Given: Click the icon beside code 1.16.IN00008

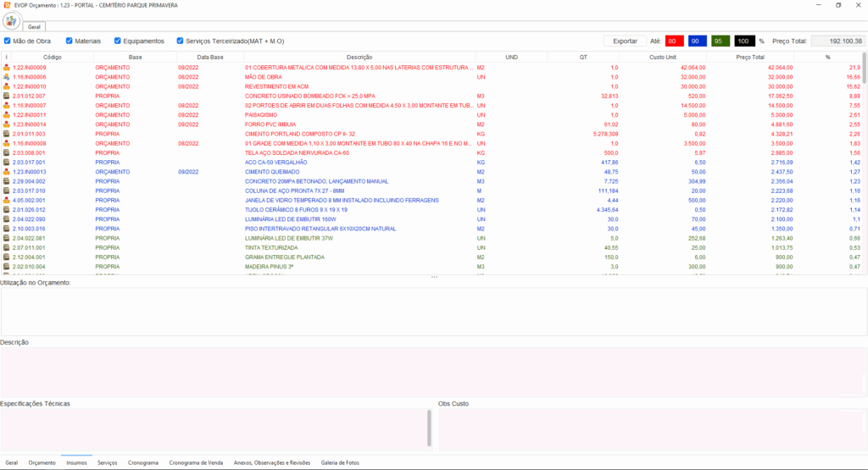Looking at the screenshot, I should 7,143.
